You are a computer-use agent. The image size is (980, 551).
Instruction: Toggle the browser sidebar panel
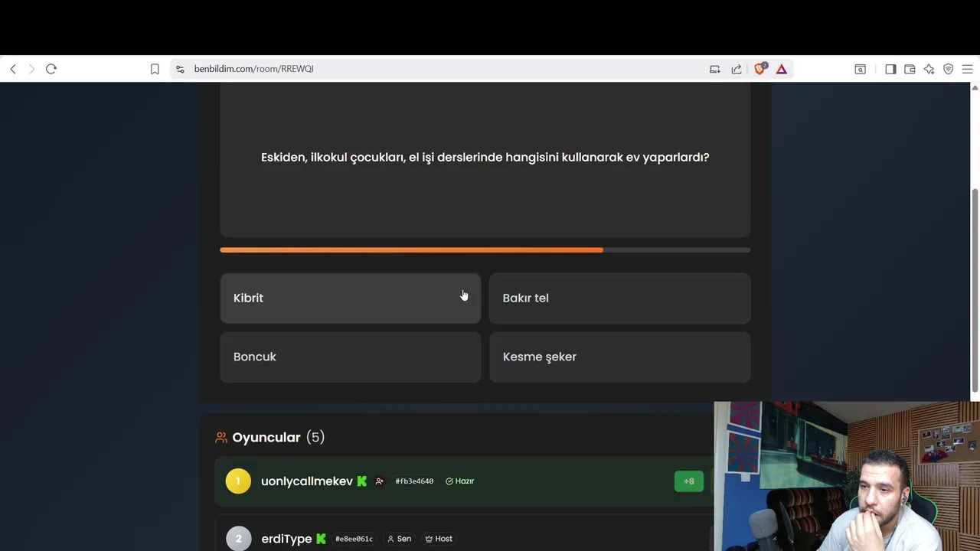[890, 69]
